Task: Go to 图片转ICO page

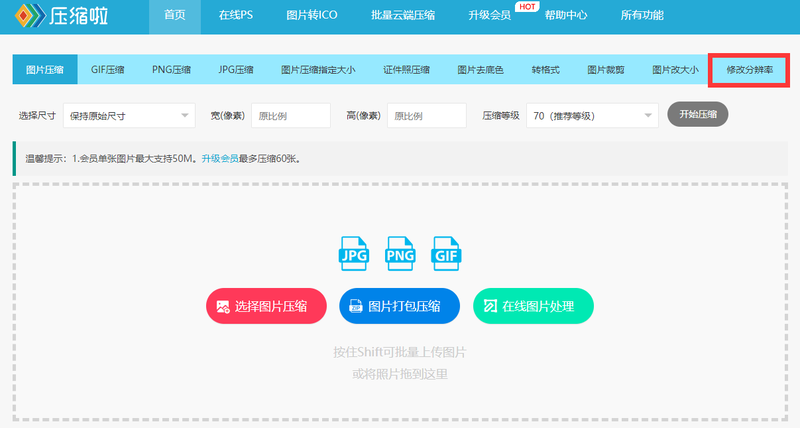Action: (x=312, y=15)
